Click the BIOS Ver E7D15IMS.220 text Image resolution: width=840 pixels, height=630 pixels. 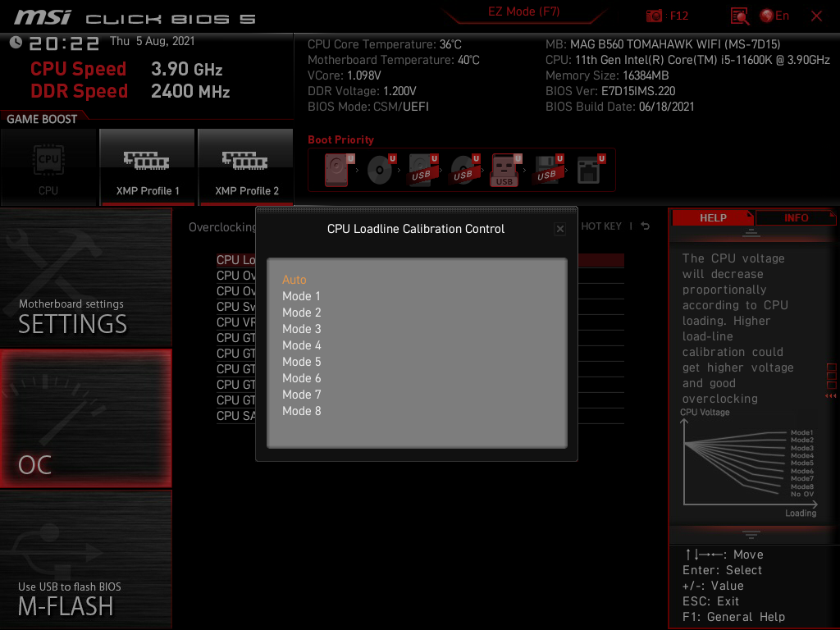point(610,91)
